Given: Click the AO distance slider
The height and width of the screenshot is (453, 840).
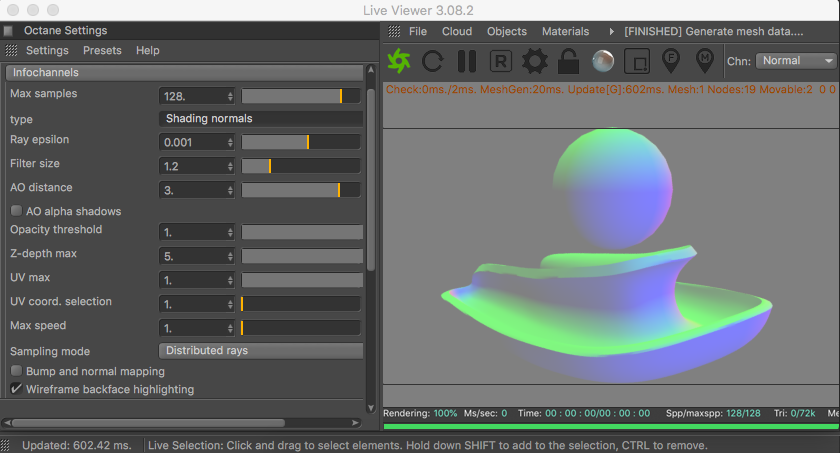Looking at the screenshot, I should coord(301,190).
